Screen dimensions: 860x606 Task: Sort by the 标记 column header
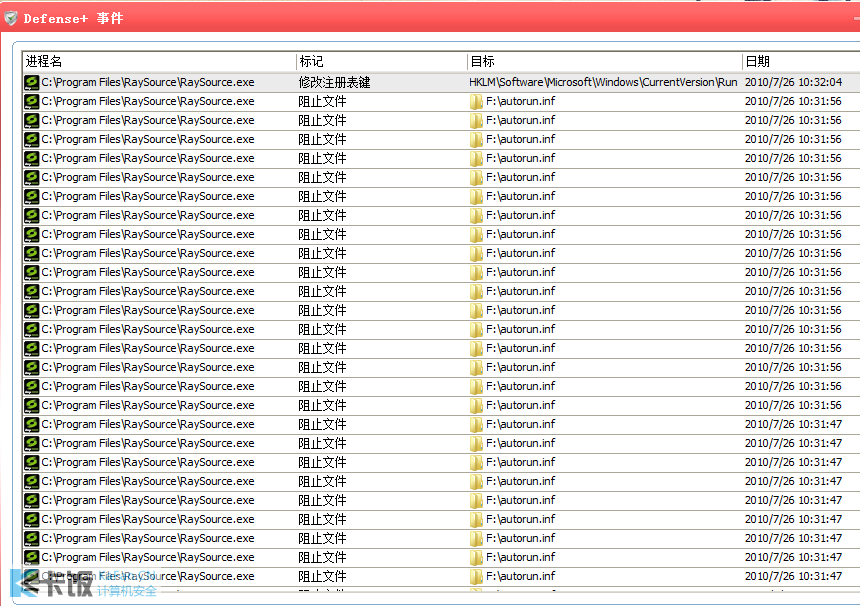pos(381,62)
